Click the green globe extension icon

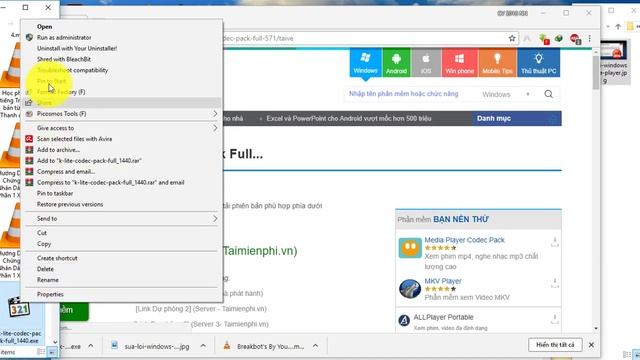pos(558,38)
